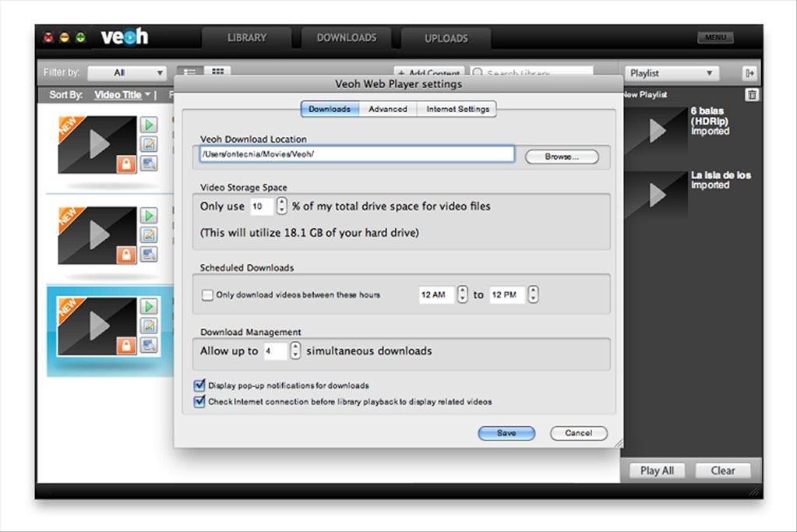Save the Veoh Web Player settings
This screenshot has height=532, width=797.
(506, 433)
